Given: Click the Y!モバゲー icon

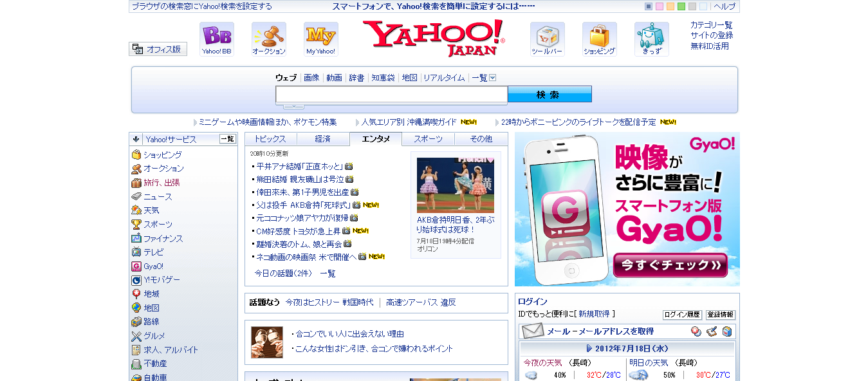Looking at the screenshot, I should pyautogui.click(x=136, y=280).
